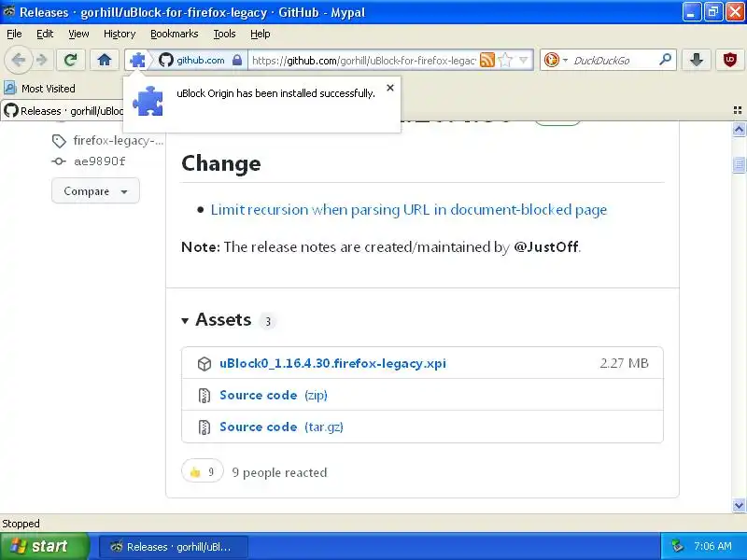Open the Bookmarks menu
The image size is (747, 560).
pos(174,34)
